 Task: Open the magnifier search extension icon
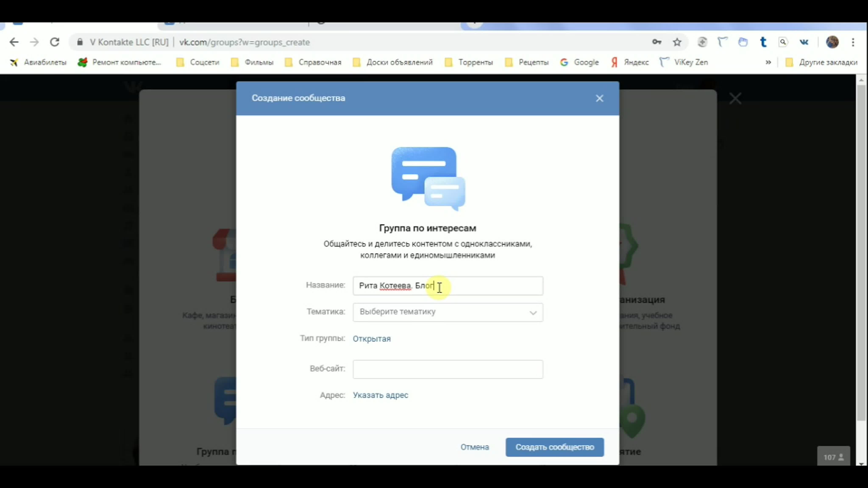(783, 42)
